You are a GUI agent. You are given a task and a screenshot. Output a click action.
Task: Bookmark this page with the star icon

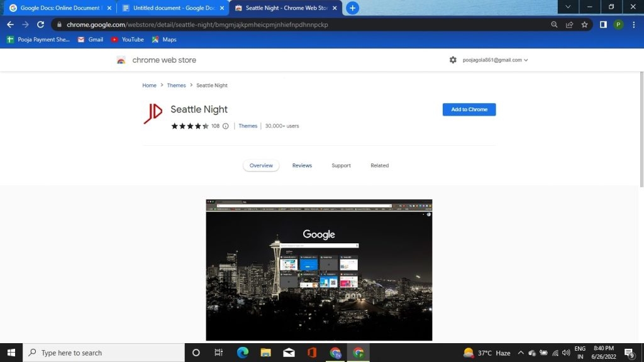pyautogui.click(x=584, y=25)
